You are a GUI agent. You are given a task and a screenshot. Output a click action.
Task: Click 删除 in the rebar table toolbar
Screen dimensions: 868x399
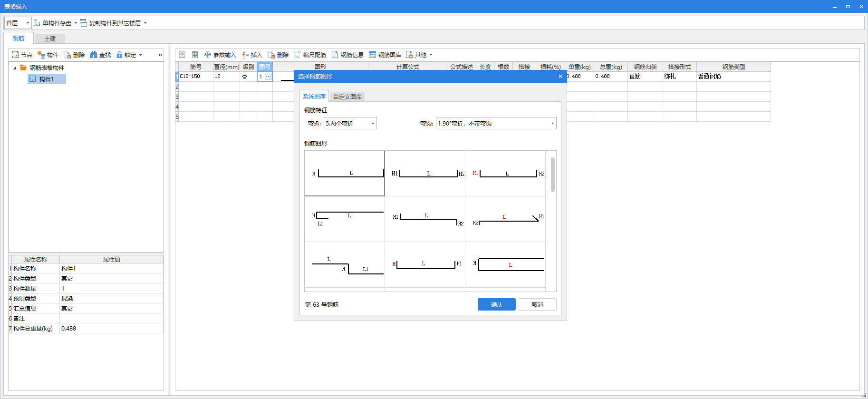pyautogui.click(x=278, y=55)
